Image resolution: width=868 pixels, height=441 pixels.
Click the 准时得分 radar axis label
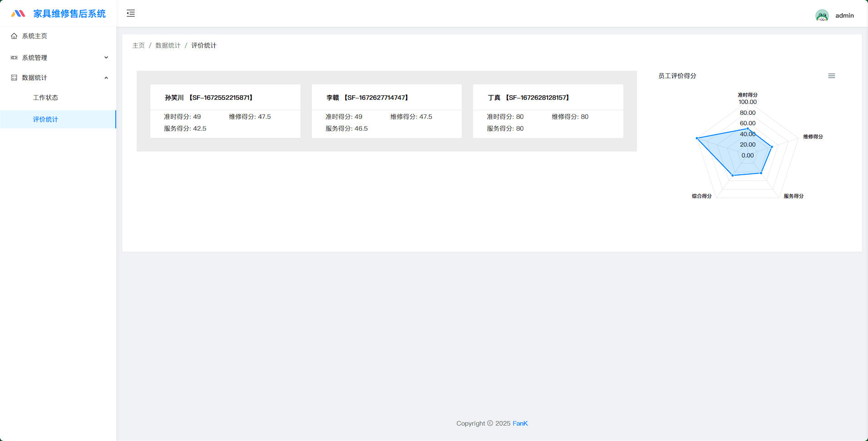click(x=747, y=95)
